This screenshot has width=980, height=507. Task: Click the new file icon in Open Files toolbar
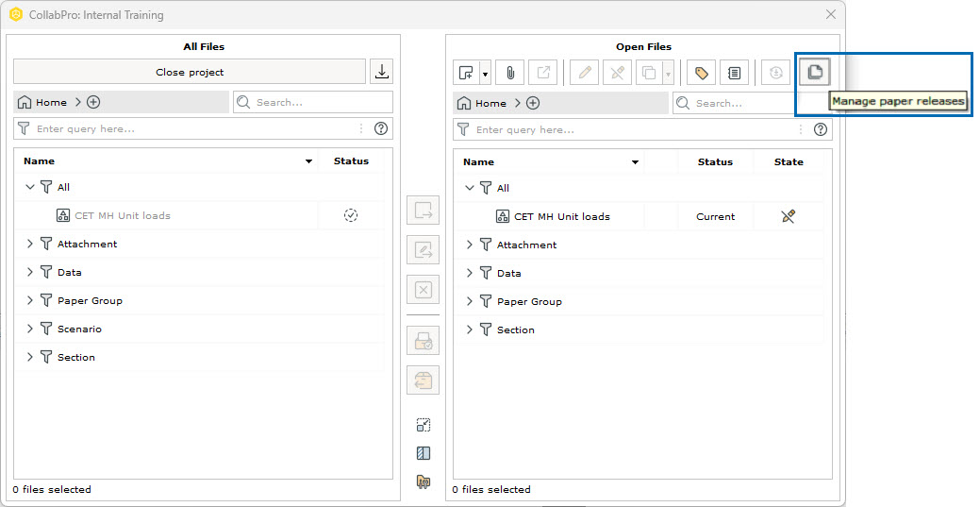pos(466,74)
